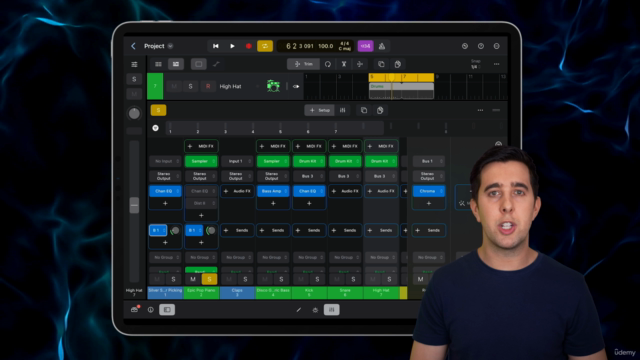
Task: Toggle the yellow mixer Solo clear button
Action: point(158,110)
